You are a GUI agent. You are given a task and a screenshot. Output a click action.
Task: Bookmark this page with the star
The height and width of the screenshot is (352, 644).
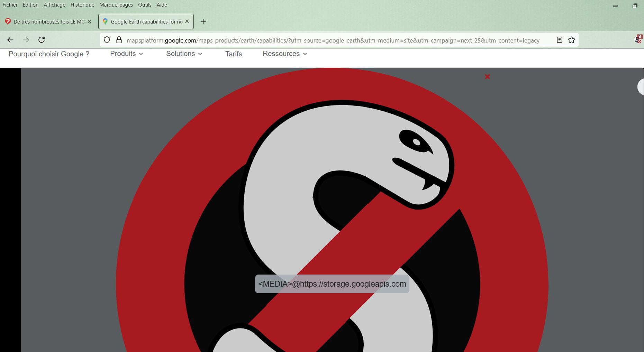[x=572, y=40]
